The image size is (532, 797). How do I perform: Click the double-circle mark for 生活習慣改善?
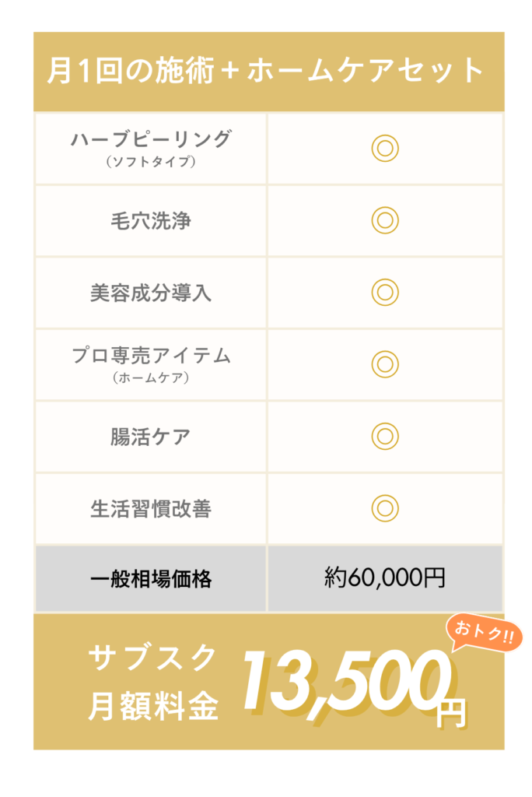385,507
